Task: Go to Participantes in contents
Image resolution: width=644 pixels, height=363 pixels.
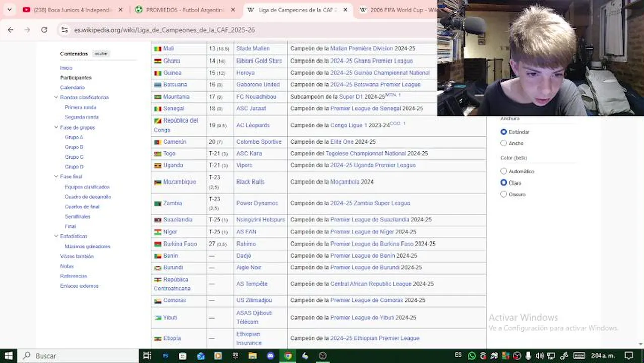Action: 76,78
